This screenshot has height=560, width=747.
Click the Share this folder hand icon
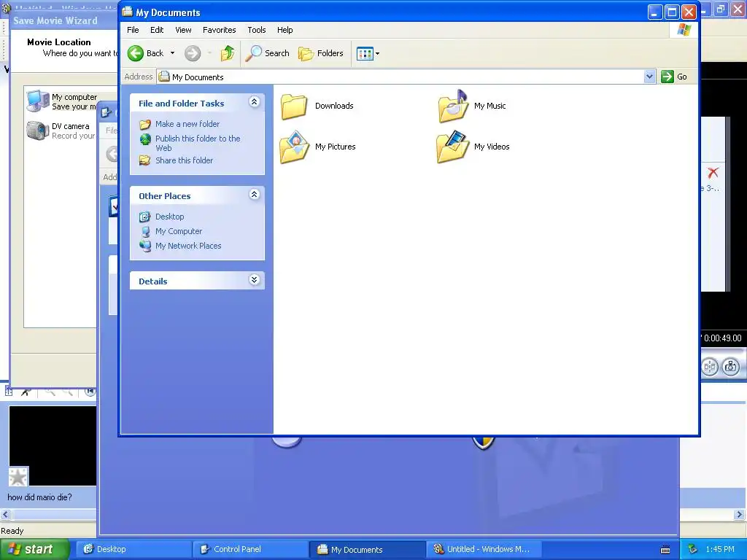click(145, 160)
